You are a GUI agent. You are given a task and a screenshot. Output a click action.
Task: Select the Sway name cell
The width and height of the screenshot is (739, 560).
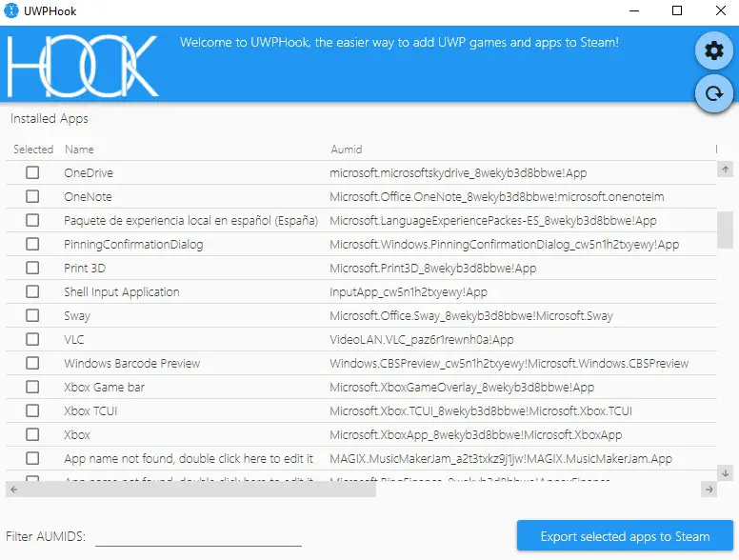pyautogui.click(x=77, y=316)
